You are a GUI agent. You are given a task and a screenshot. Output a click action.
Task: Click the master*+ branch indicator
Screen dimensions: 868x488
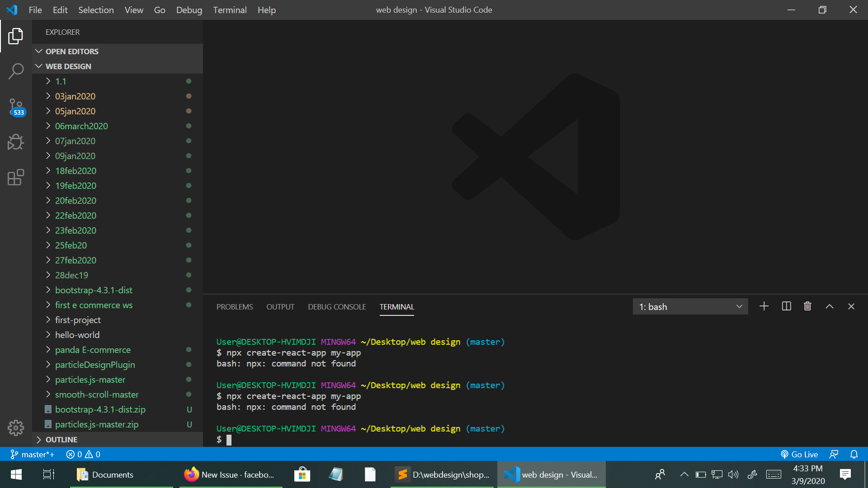(x=32, y=454)
